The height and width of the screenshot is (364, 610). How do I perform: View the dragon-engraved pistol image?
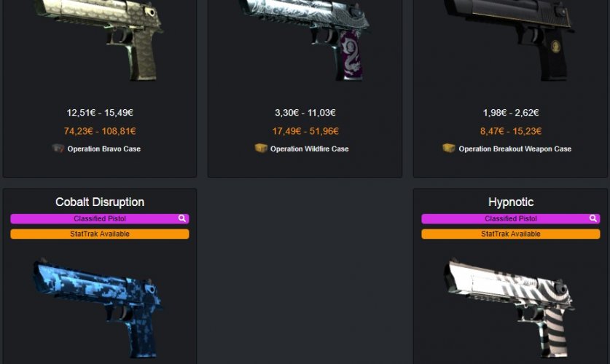point(305,40)
